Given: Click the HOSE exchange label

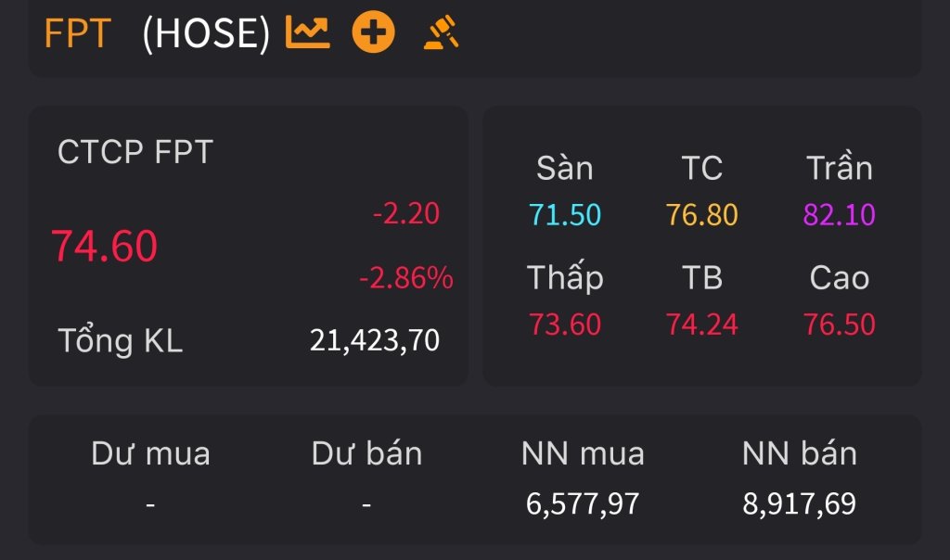Looking at the screenshot, I should pyautogui.click(x=206, y=32).
